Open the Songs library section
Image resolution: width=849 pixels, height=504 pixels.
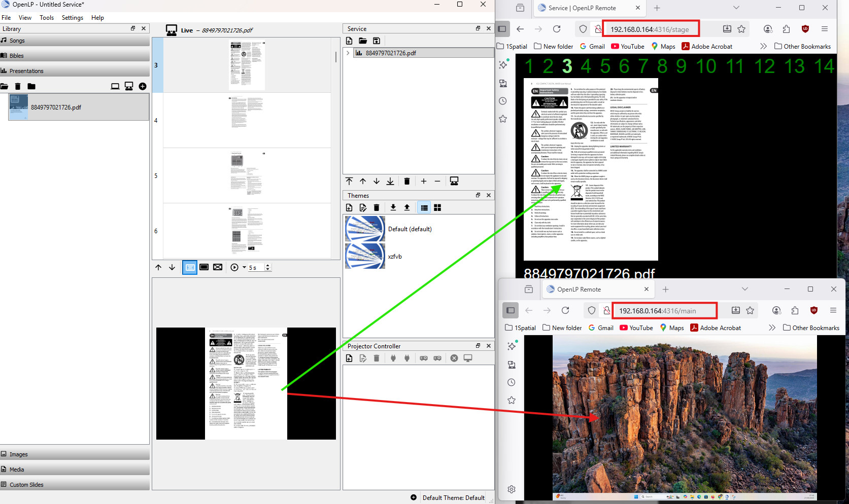pos(17,41)
